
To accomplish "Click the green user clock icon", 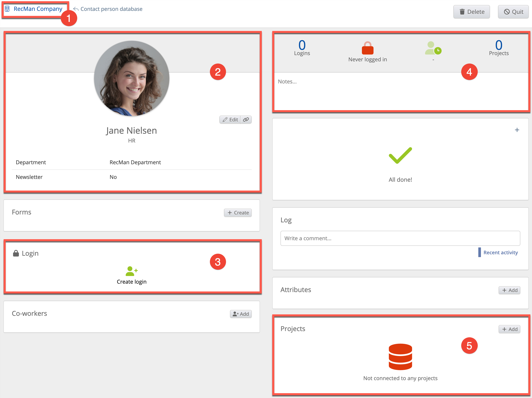I will coord(433,48).
